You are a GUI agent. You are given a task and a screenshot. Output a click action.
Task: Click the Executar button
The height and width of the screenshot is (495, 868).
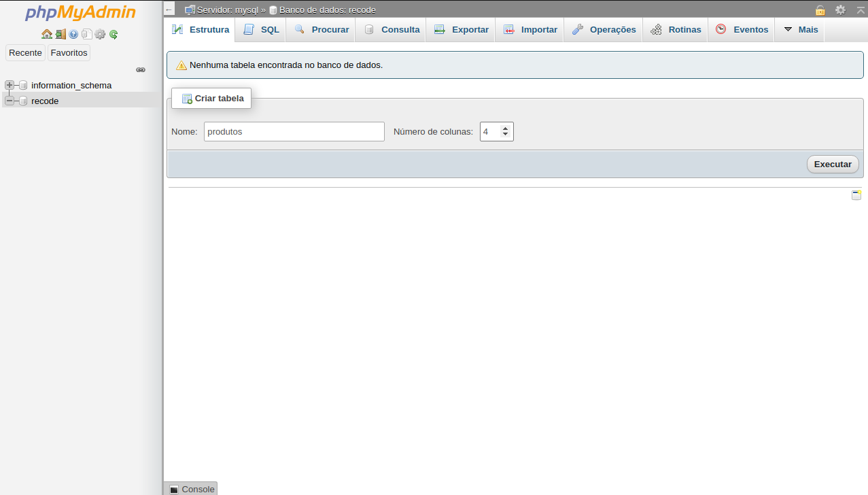pyautogui.click(x=833, y=164)
